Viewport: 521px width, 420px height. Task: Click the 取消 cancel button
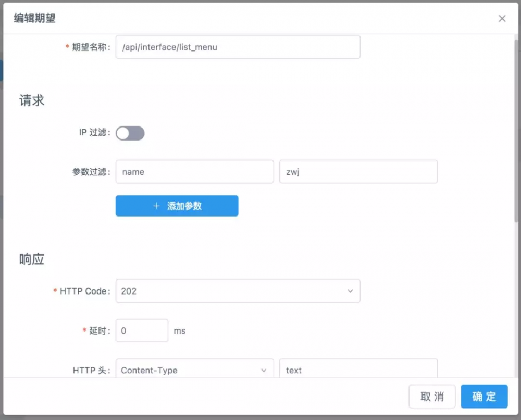(x=432, y=396)
